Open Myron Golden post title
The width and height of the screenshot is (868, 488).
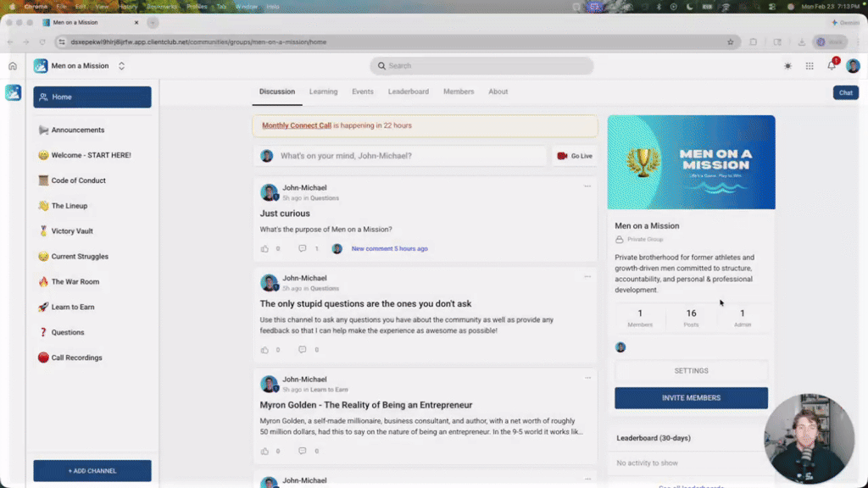(x=366, y=405)
